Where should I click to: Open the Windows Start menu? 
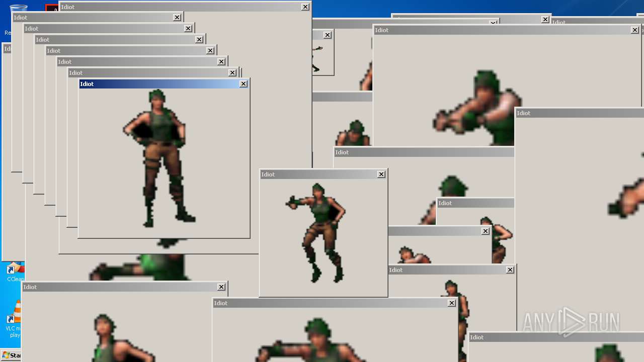(11, 355)
